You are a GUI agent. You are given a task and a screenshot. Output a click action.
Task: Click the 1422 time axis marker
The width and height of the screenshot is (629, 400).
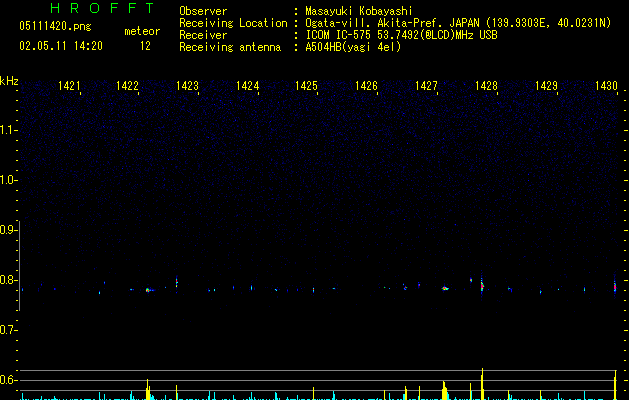pos(127,86)
